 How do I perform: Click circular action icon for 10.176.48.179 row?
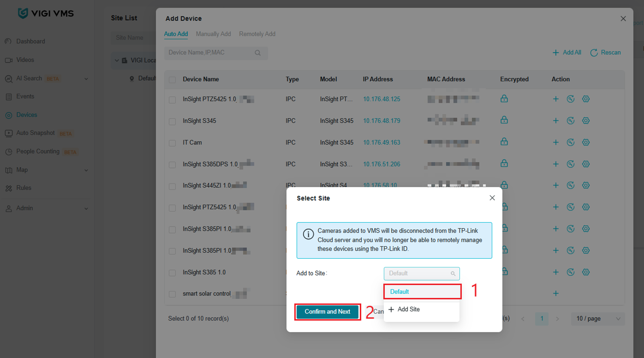coord(570,121)
